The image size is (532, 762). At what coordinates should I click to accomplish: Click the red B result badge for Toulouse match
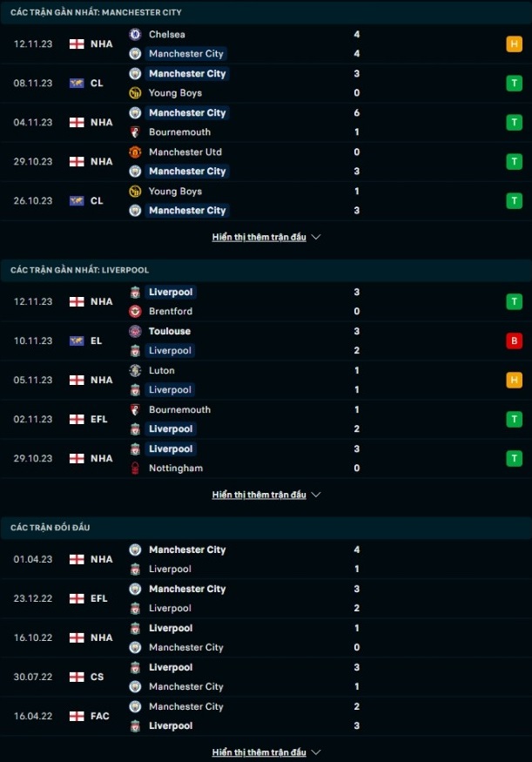click(514, 341)
